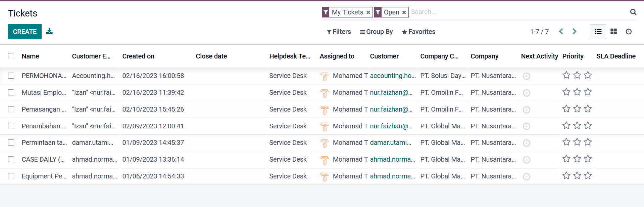644x207 pixels.
Task: Click the download export icon beside Create
Action: click(49, 31)
